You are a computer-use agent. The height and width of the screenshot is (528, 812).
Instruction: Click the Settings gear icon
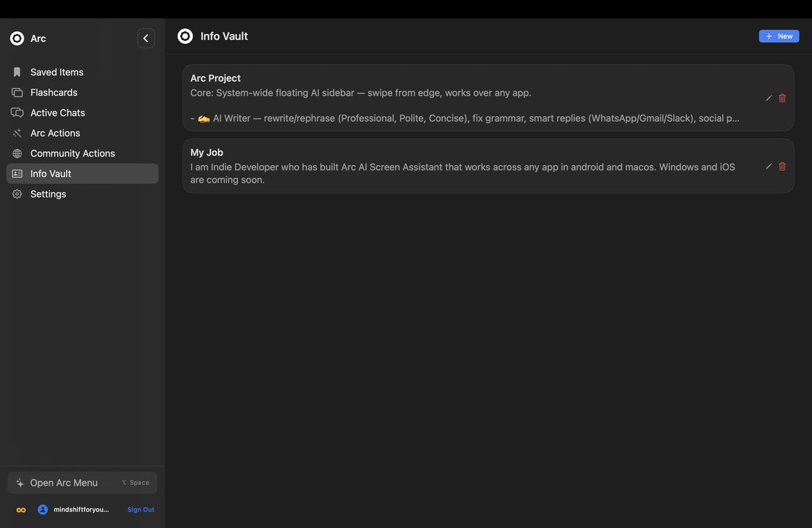tap(17, 194)
